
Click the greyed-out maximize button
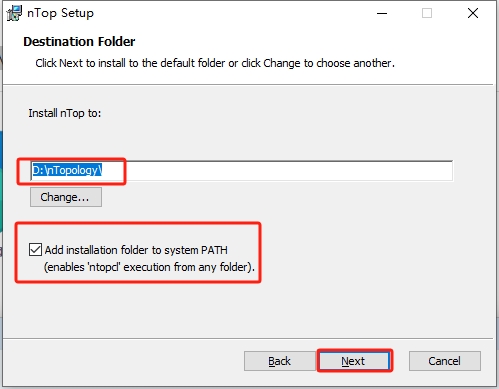coord(427,13)
